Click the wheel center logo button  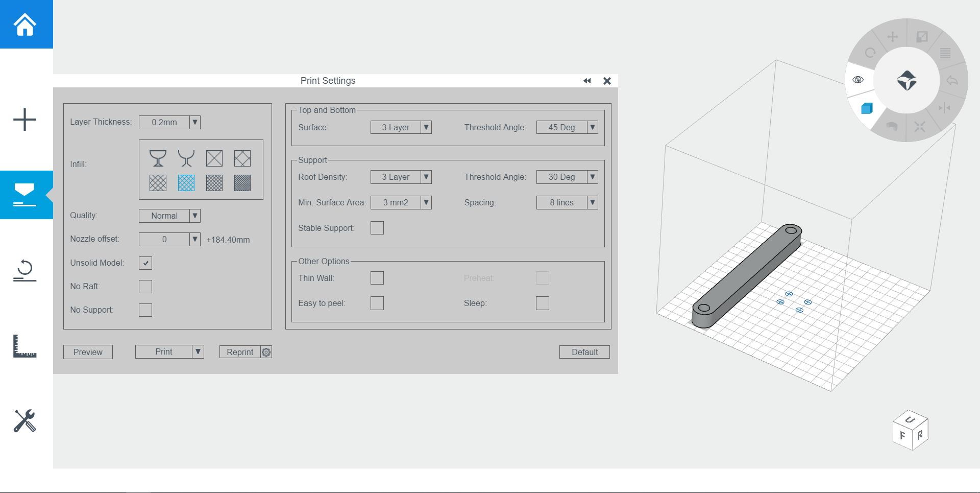click(906, 80)
